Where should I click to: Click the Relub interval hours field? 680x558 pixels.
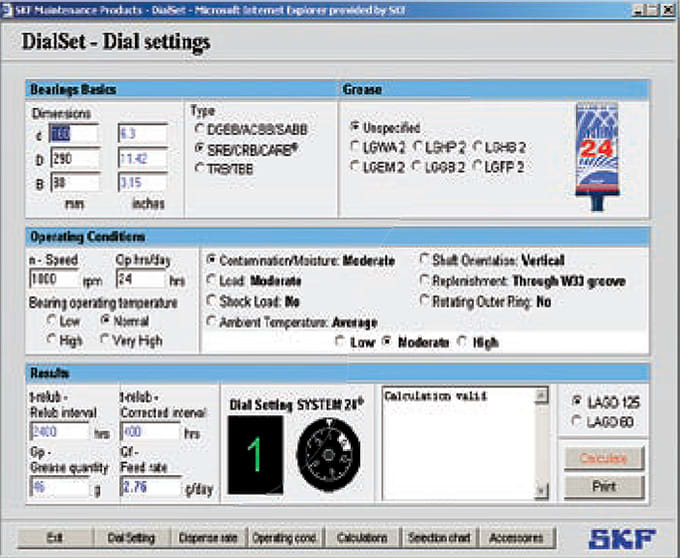coord(59,432)
